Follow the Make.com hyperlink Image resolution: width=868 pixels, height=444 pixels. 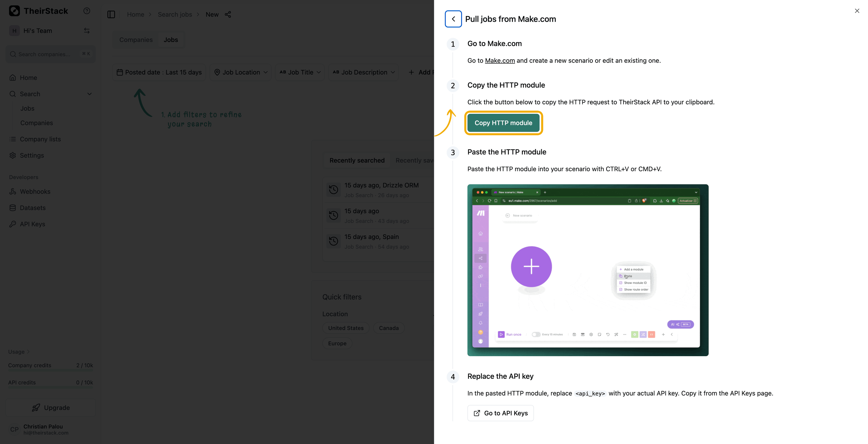(x=500, y=61)
